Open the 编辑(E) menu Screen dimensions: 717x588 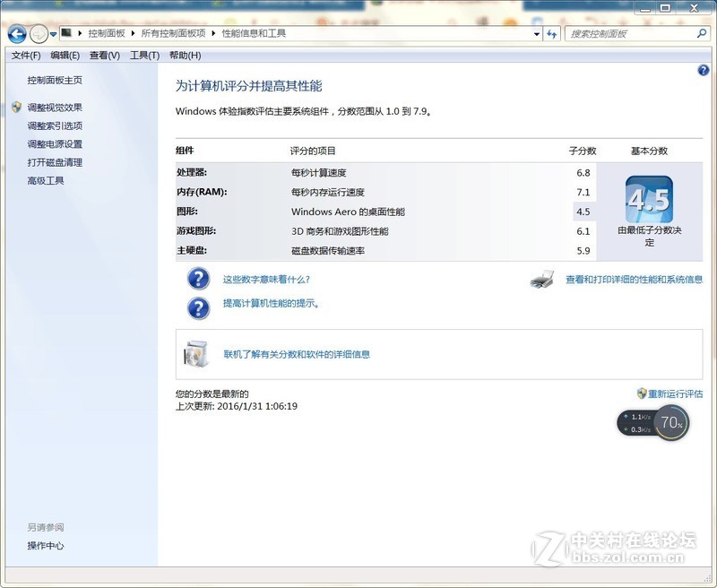point(65,56)
